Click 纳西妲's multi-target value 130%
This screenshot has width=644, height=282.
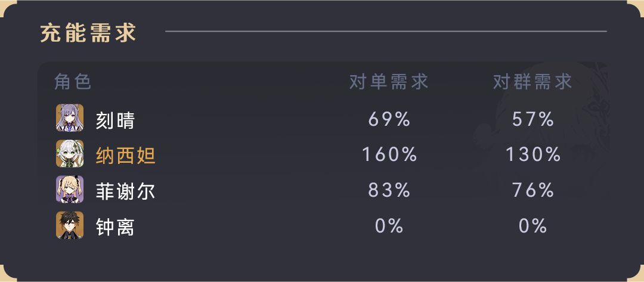tap(533, 155)
